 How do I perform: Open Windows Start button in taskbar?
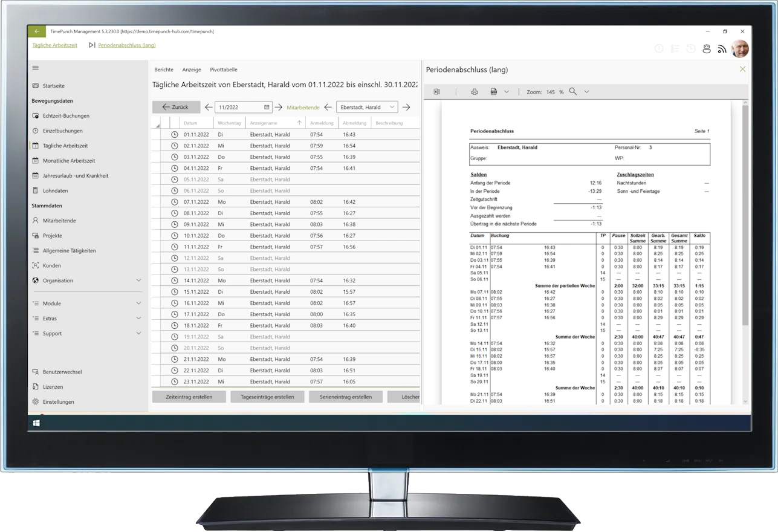pyautogui.click(x=36, y=423)
